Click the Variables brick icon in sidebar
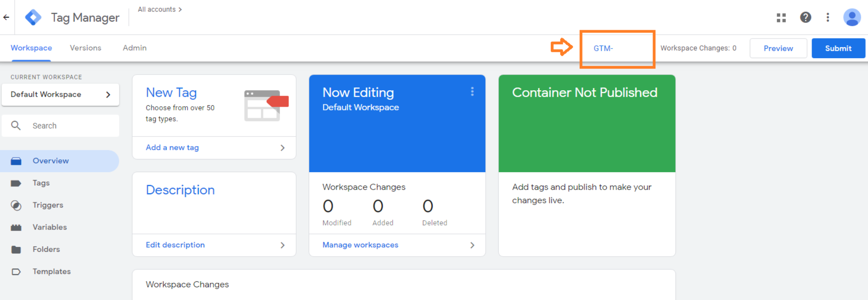The width and height of the screenshot is (868, 300). click(x=16, y=227)
